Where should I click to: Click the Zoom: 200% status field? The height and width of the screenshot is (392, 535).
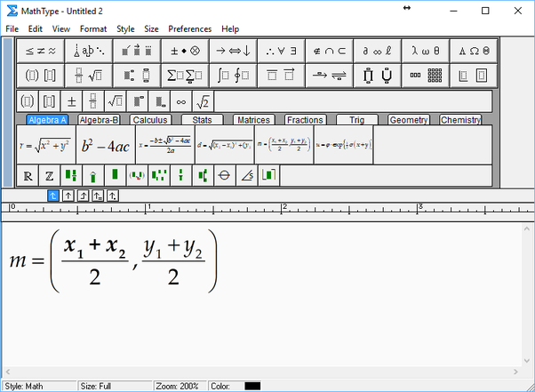(x=180, y=386)
